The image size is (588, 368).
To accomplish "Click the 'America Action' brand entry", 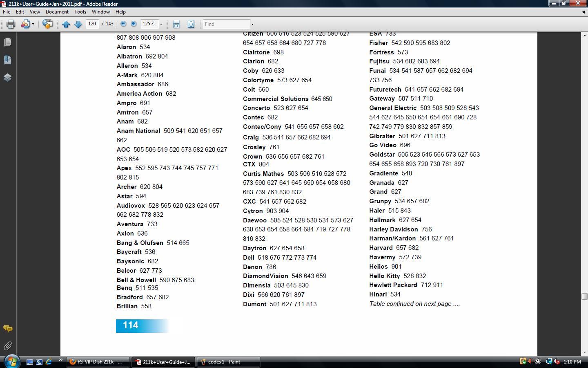I will [x=140, y=94].
